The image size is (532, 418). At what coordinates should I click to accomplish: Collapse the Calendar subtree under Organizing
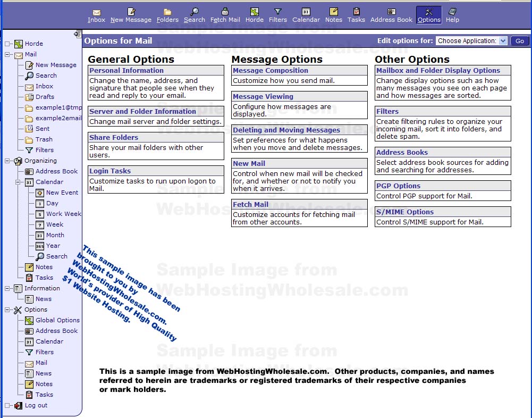[18, 182]
